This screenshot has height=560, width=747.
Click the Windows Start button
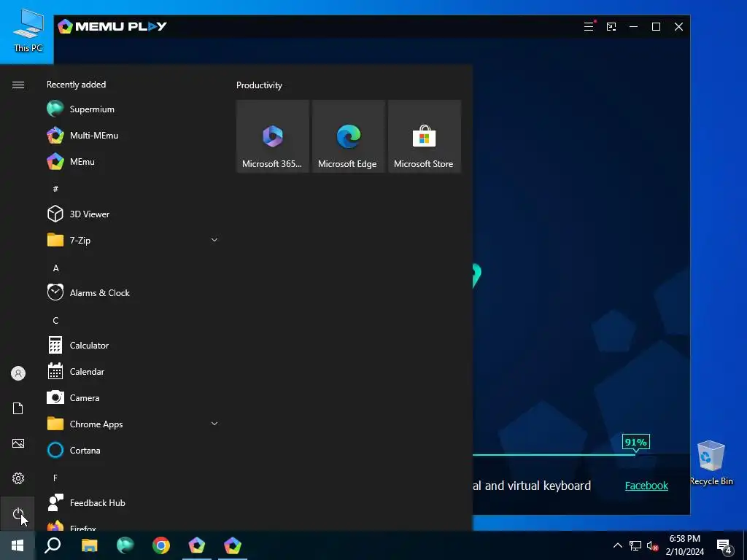18,545
